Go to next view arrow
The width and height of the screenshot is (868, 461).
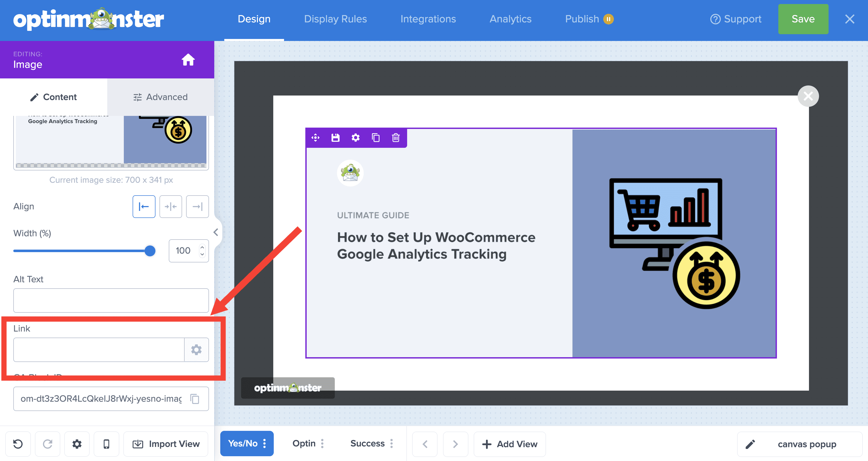[455, 444]
